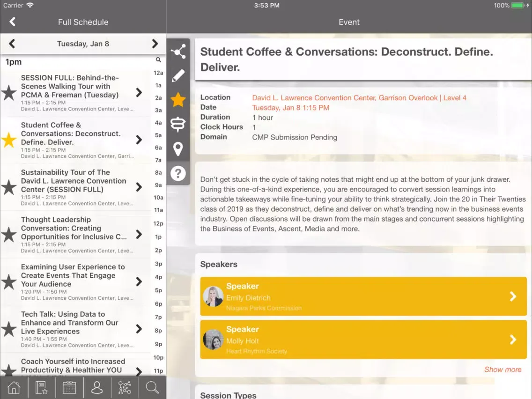Tap the Tuesday, Jan 8 date label
This screenshot has width=532, height=399.
(83, 44)
